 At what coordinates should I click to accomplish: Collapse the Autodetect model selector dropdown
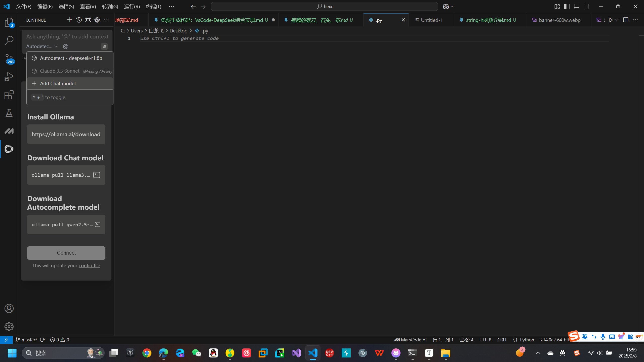pos(42,46)
